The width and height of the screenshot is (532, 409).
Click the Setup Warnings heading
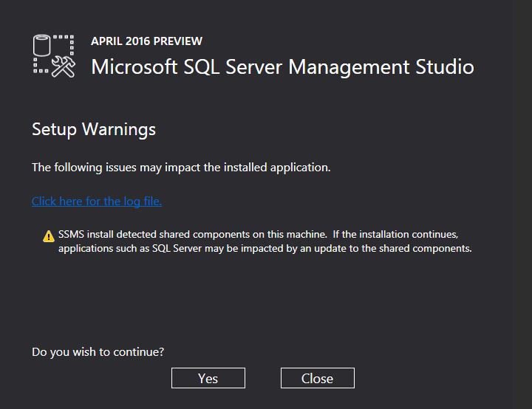pyautogui.click(x=94, y=129)
